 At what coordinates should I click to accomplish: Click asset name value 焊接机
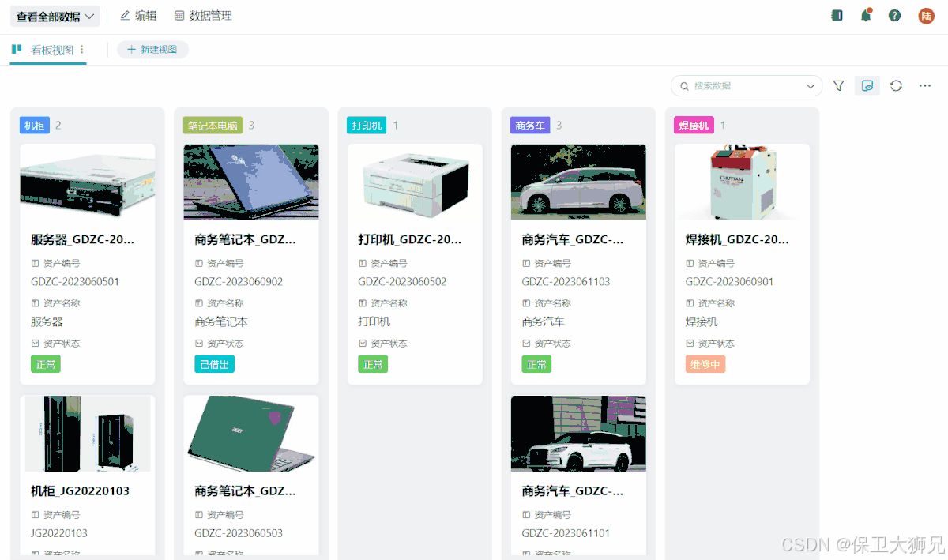tap(701, 322)
